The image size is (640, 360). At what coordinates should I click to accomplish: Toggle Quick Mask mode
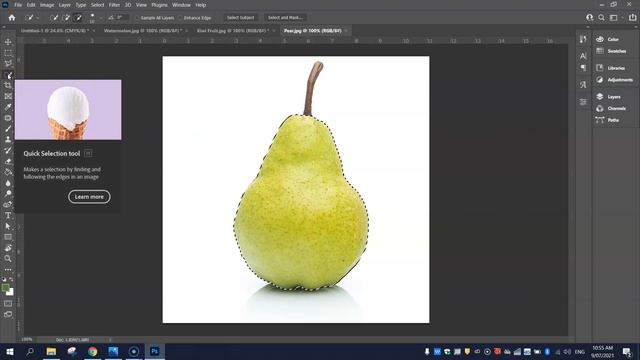coord(8,303)
